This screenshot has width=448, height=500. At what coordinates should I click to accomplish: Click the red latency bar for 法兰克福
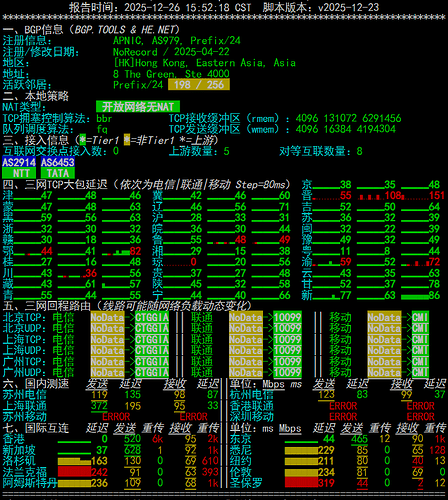[x=74, y=472]
